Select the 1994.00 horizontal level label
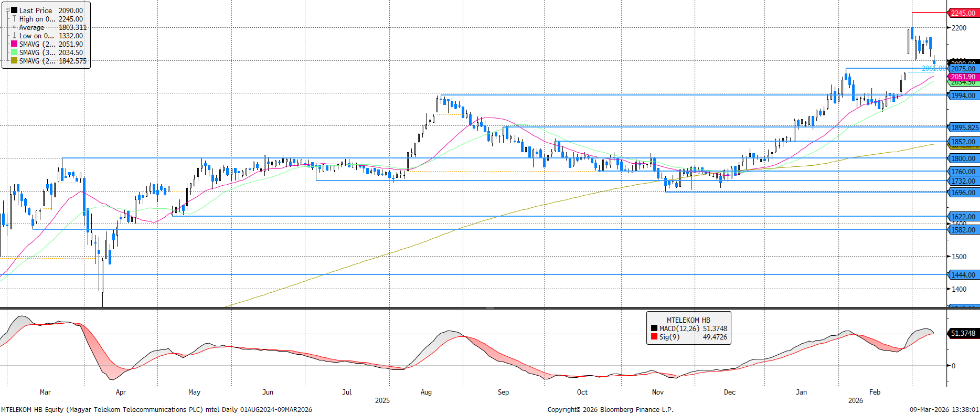 tap(963, 95)
